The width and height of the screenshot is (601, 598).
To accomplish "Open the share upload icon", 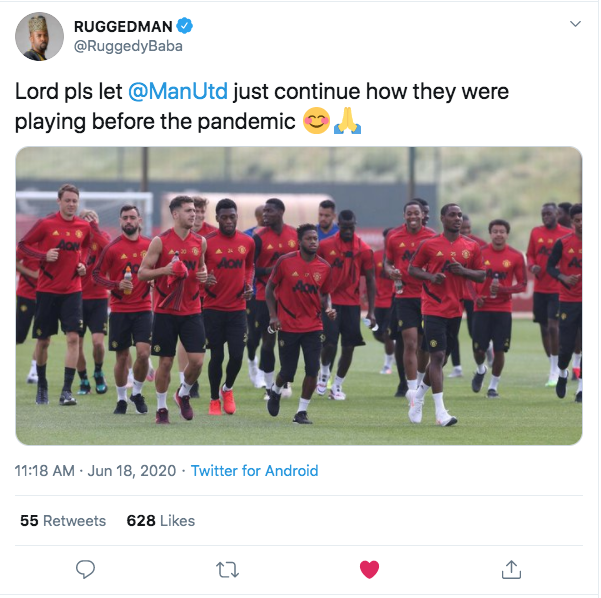I will [x=511, y=569].
